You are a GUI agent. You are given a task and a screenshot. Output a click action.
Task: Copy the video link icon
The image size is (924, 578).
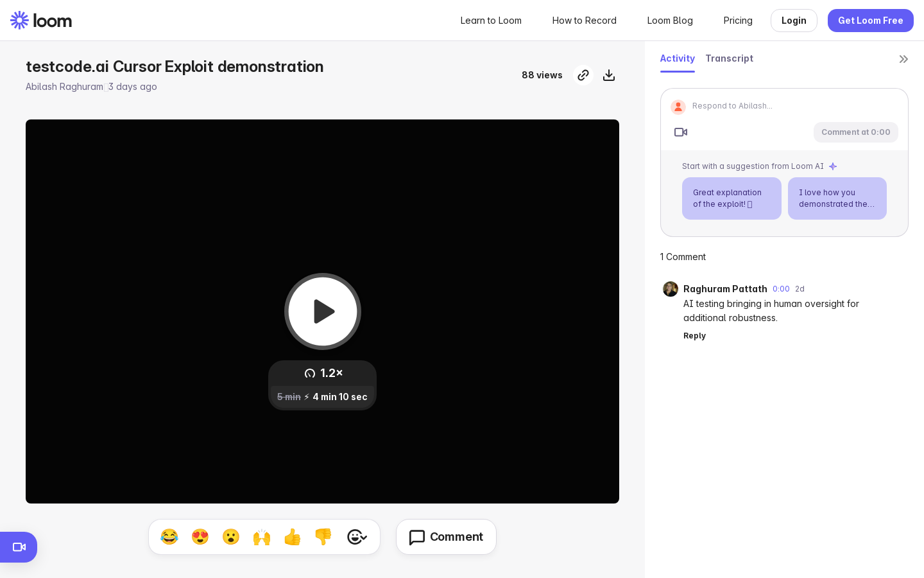coord(583,75)
